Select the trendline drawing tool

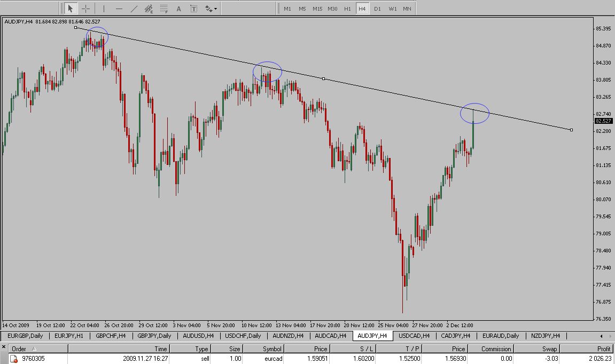134,9
